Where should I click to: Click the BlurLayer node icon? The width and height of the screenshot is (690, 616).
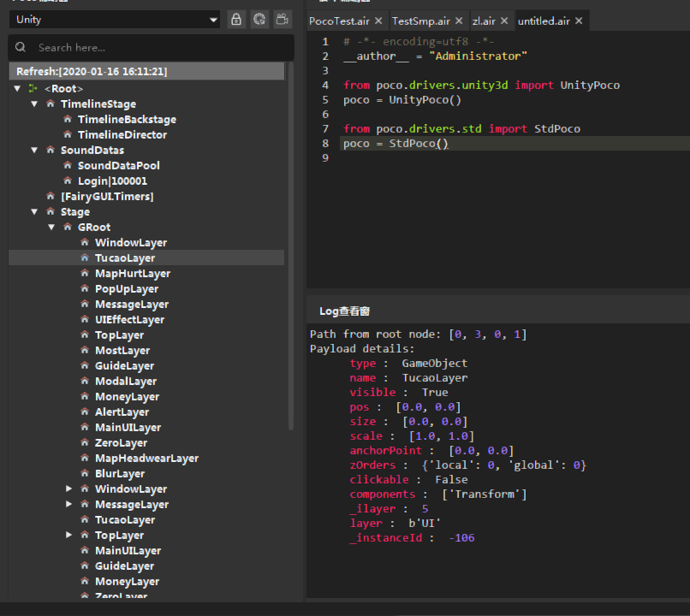(85, 473)
